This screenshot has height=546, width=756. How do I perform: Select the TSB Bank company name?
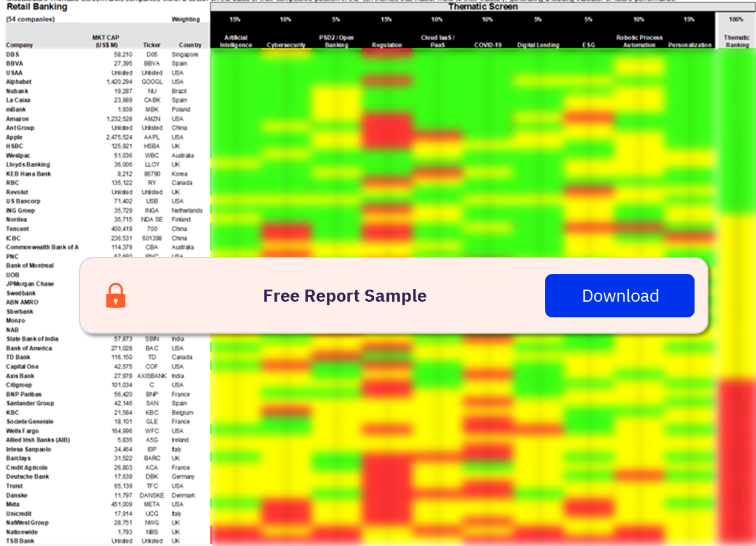[x=20, y=541]
